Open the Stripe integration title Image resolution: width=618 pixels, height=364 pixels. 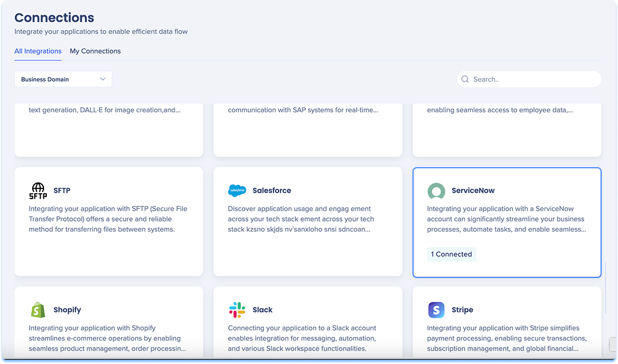tap(462, 310)
